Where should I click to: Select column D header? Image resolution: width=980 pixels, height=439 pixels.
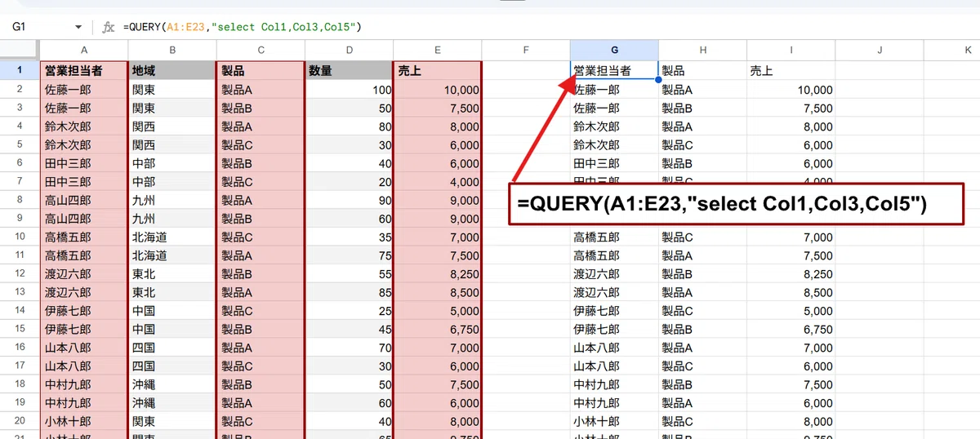349,50
